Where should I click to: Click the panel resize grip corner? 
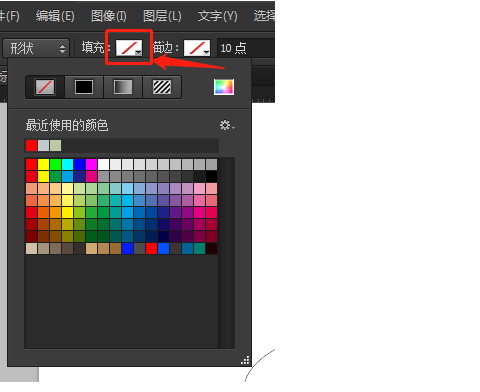pyautogui.click(x=245, y=360)
